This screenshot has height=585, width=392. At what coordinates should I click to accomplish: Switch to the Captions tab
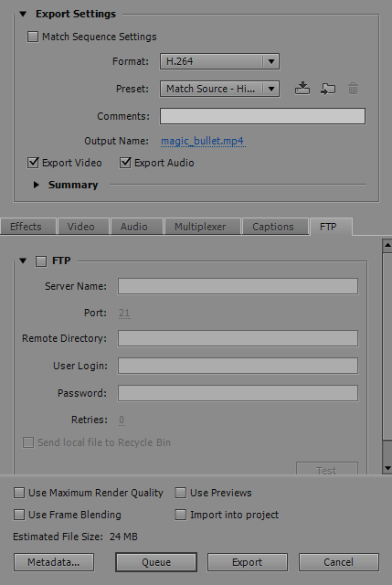point(273,227)
